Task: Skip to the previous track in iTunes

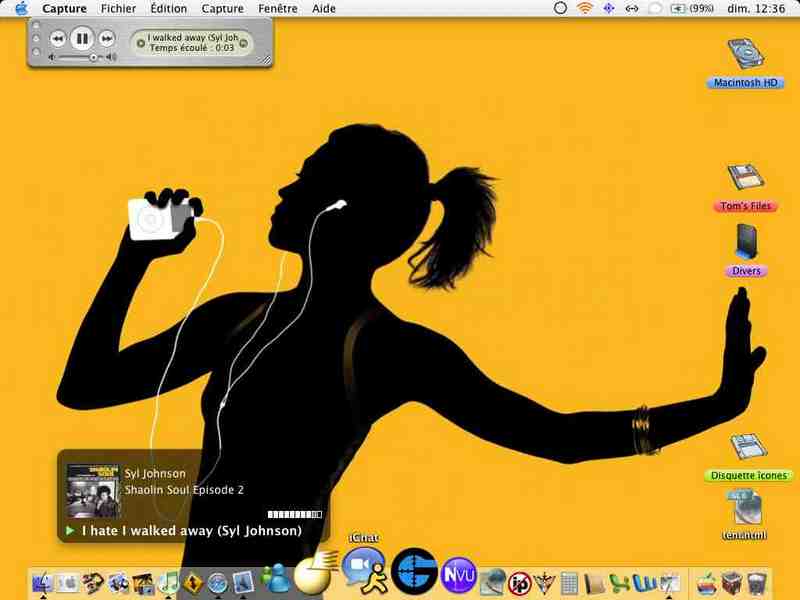Action: click(x=58, y=39)
